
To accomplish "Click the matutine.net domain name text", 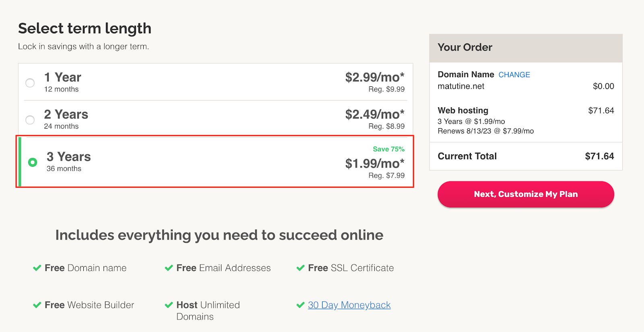I will (x=461, y=86).
